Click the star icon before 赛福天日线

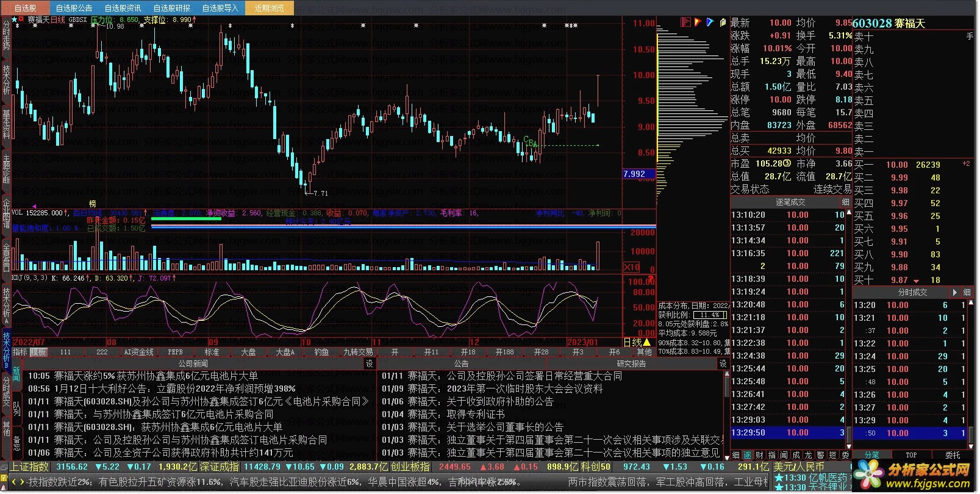point(15,20)
